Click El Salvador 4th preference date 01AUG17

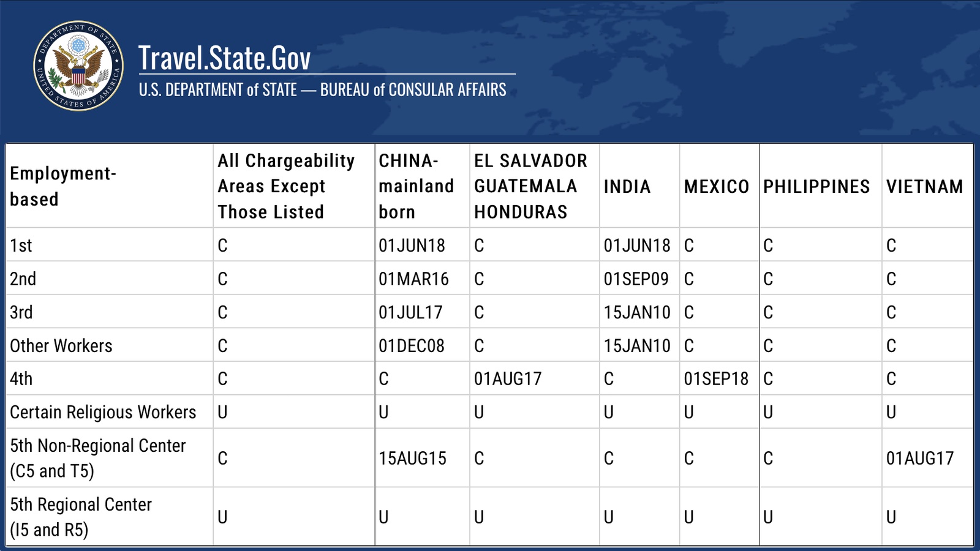[x=508, y=379]
